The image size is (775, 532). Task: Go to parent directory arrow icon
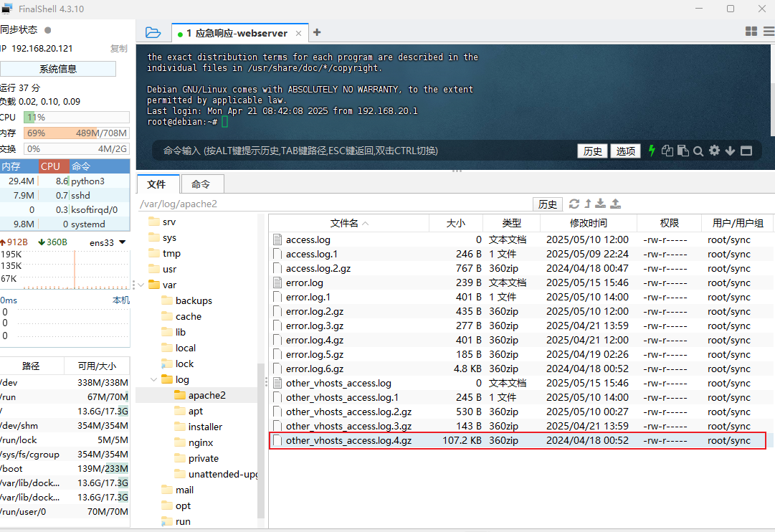click(588, 203)
